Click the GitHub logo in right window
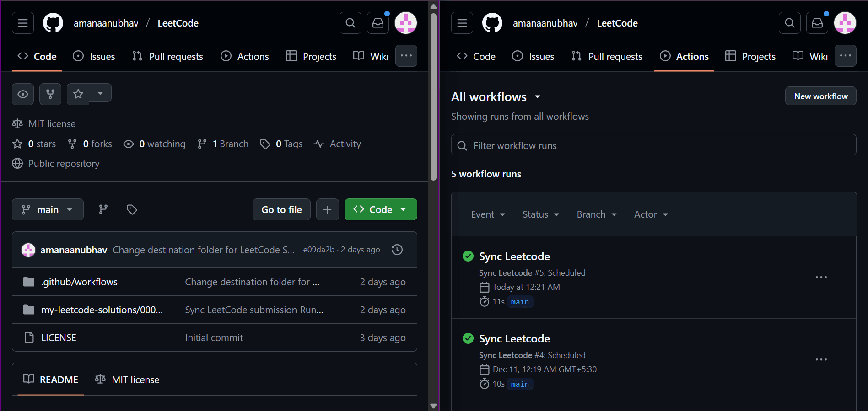 point(492,23)
